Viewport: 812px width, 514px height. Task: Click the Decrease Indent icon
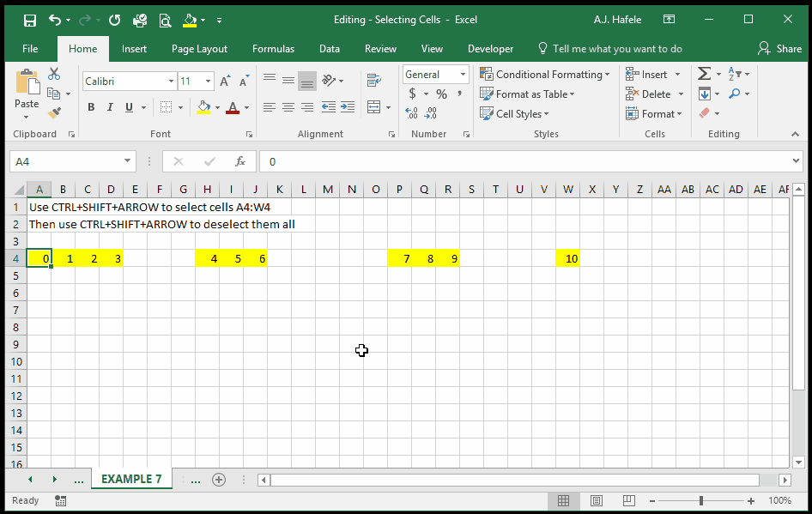coord(329,107)
